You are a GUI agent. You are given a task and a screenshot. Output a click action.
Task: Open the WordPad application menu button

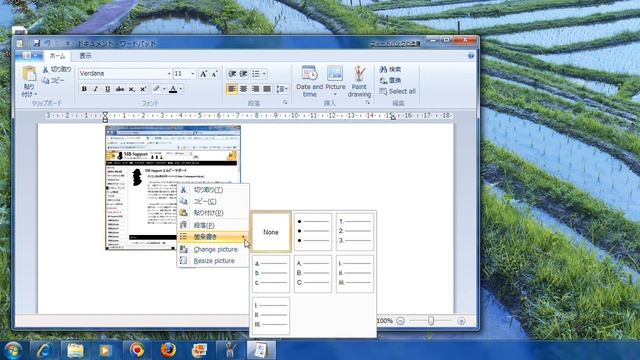click(x=29, y=56)
